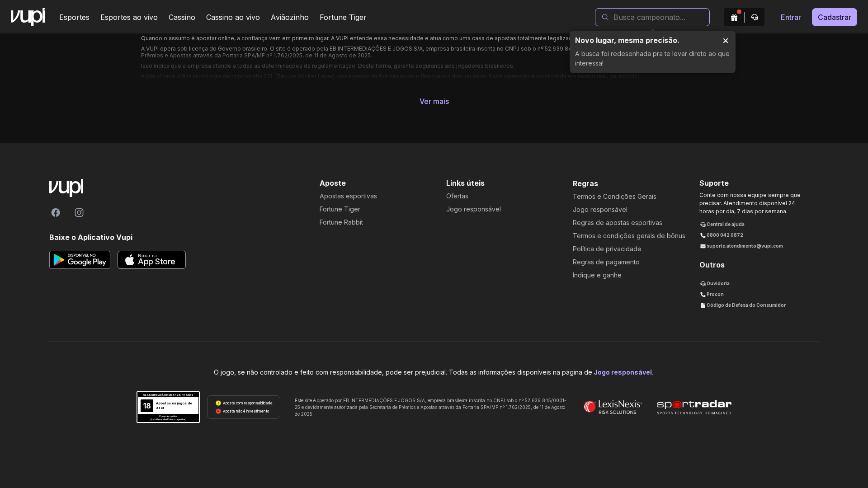Open Aviãozinho from the navigation bar
Viewport: 868px width, 488px height.
290,17
